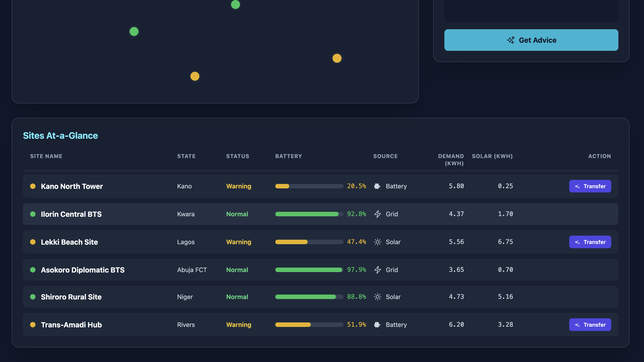The width and height of the screenshot is (644, 362).
Task: Click solar sun icon for Lekki Beach Site
Action: coord(377,242)
